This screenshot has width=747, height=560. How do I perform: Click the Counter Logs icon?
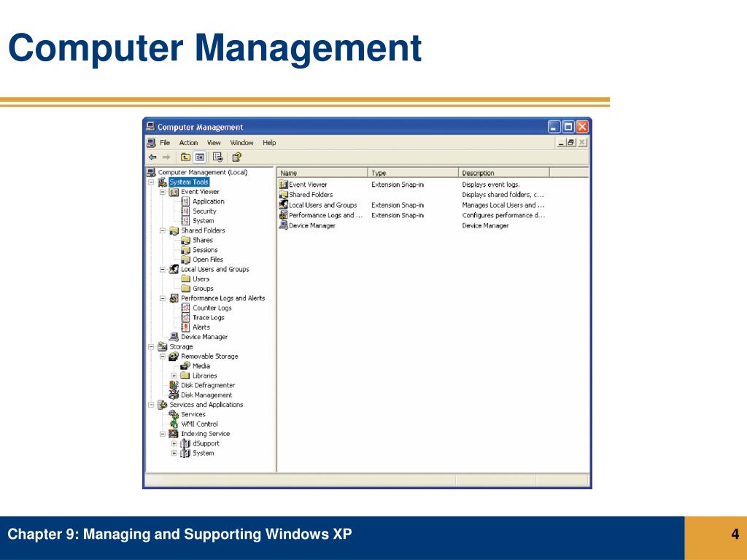pos(186,308)
